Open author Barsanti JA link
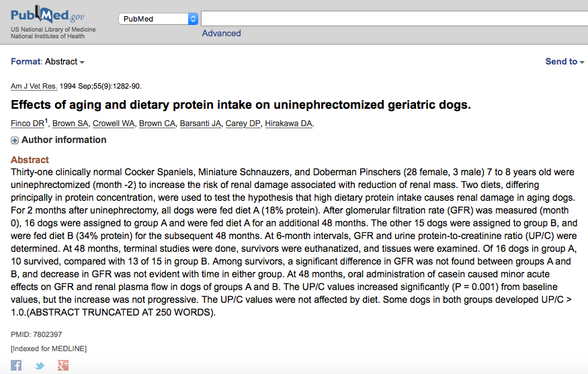The height and width of the screenshot is (374, 588). (x=200, y=124)
